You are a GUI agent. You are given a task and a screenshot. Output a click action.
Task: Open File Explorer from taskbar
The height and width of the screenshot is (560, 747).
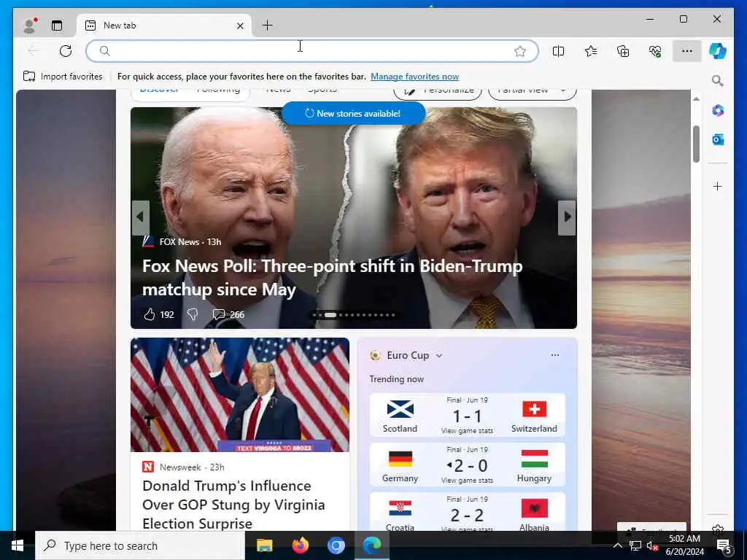pyautogui.click(x=264, y=545)
